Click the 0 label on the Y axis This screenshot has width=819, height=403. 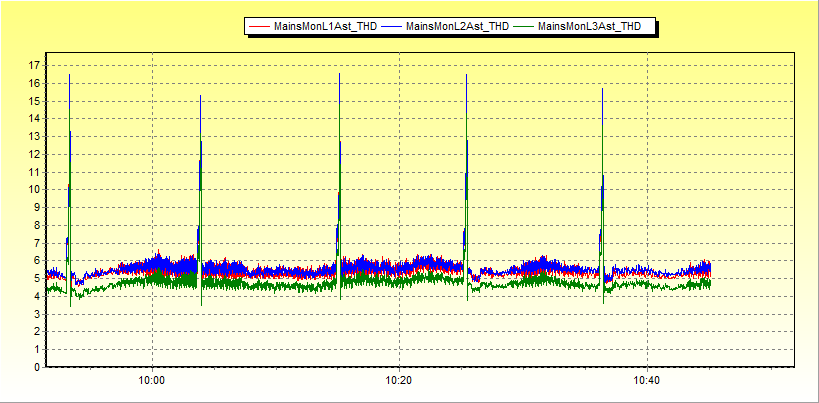coord(37,367)
